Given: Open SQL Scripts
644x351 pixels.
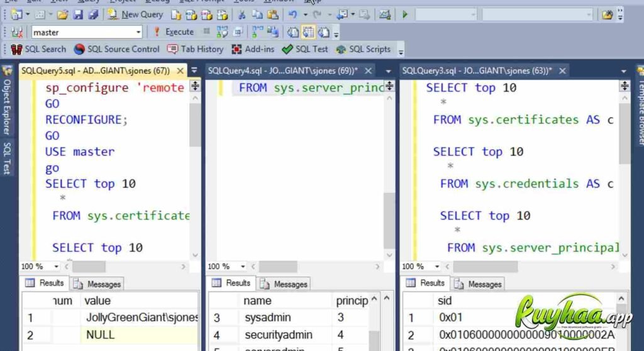Looking at the screenshot, I should (364, 49).
